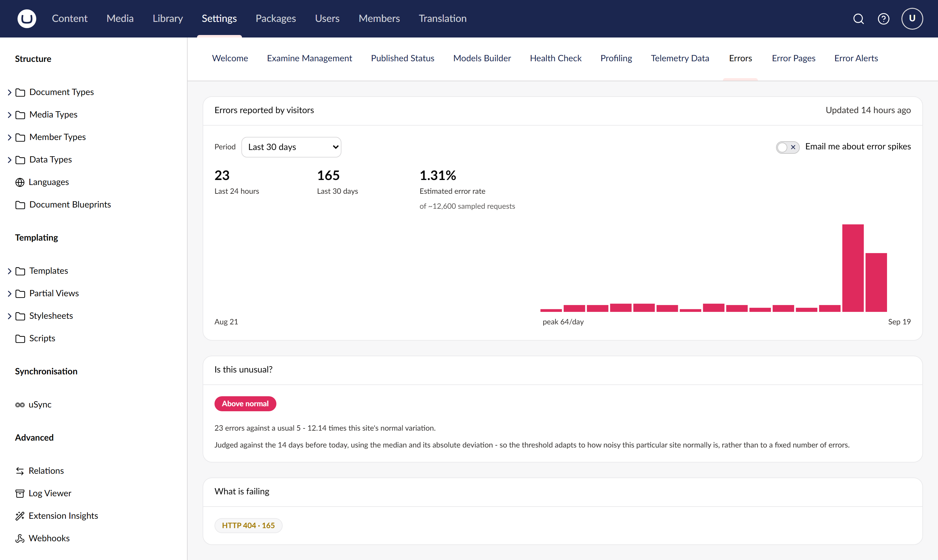Open the Members section
938x560 pixels.
pos(379,18)
